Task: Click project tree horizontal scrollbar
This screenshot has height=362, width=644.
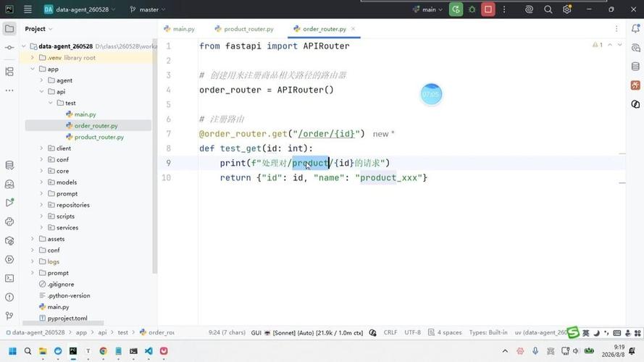Action: pyautogui.click(x=63, y=324)
